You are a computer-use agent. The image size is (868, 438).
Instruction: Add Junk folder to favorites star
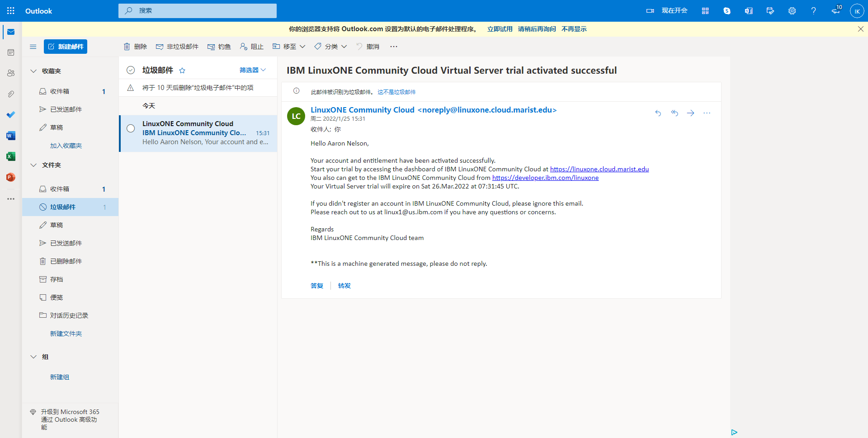click(182, 71)
